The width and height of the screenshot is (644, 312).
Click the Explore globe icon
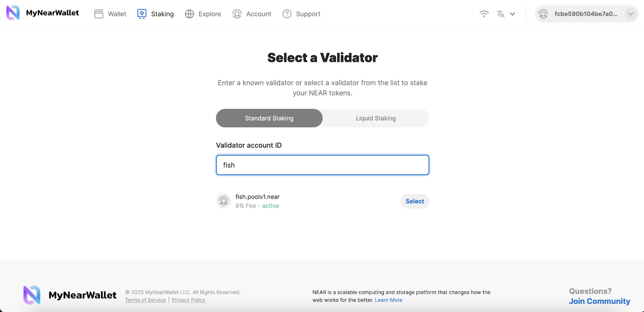[190, 14]
